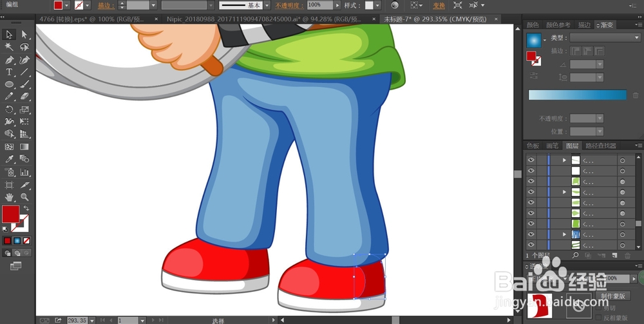The width and height of the screenshot is (644, 324).
Task: Switch to the 颜色参考 (Color Guide) tab
Action: pyautogui.click(x=558, y=24)
